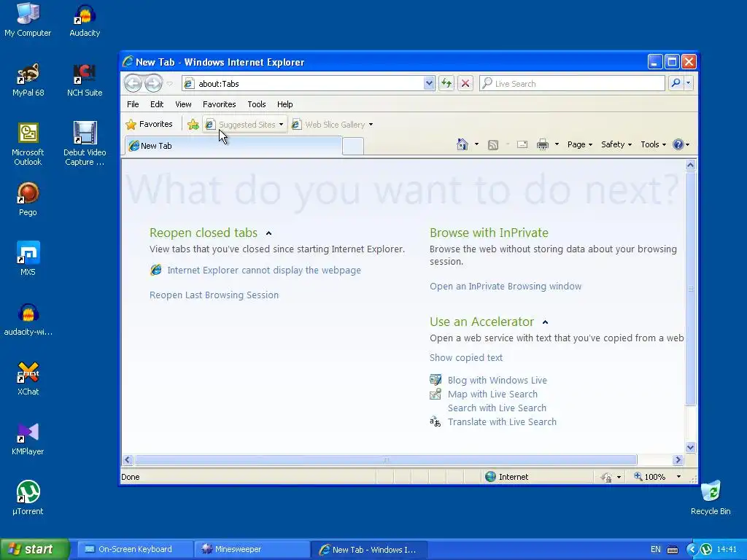Open search provider dropdown arrow

(x=689, y=83)
